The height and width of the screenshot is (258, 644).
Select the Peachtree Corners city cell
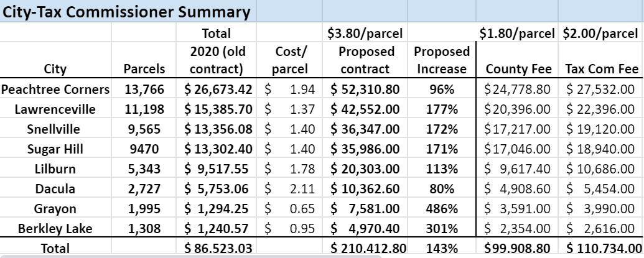point(55,89)
